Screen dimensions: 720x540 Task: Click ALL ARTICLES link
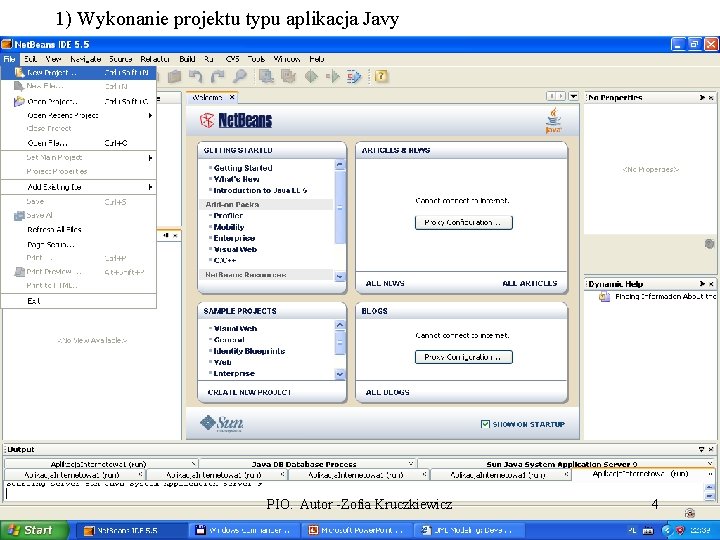[530, 283]
